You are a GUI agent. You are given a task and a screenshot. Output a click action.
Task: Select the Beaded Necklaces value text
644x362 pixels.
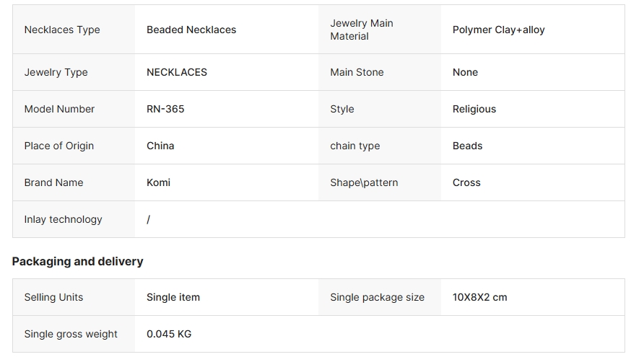point(191,30)
